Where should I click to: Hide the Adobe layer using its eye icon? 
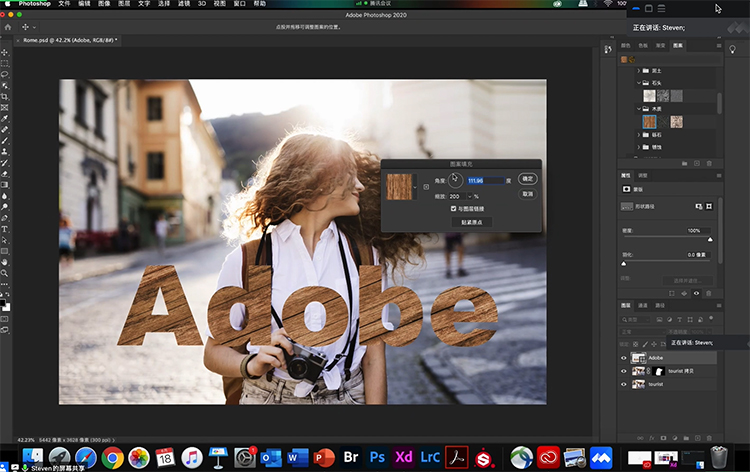click(x=625, y=357)
